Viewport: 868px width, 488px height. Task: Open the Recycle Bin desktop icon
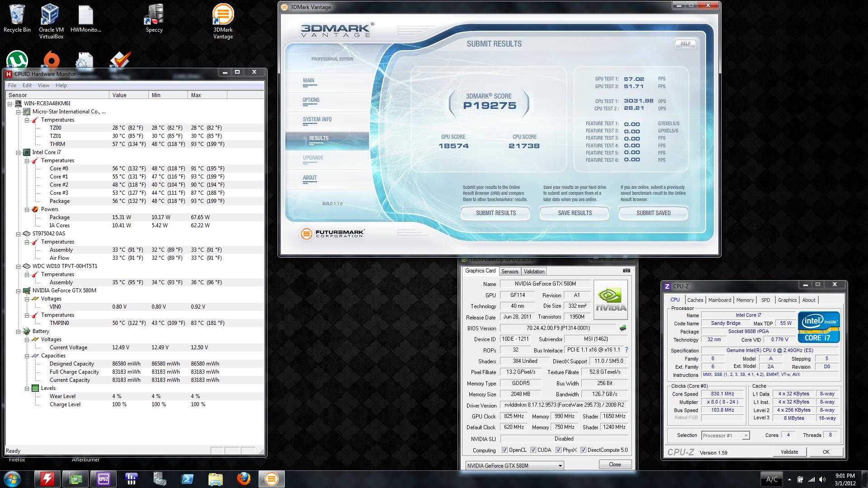pos(17,18)
